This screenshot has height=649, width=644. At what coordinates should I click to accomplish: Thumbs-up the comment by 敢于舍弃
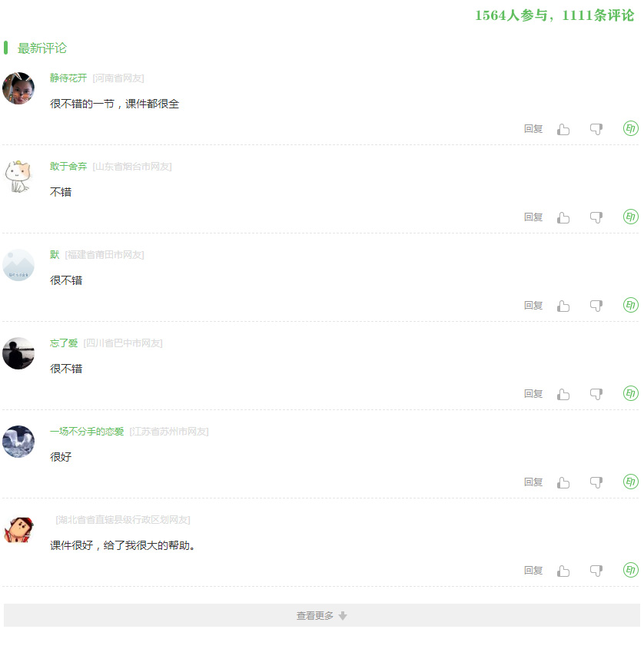click(x=563, y=217)
